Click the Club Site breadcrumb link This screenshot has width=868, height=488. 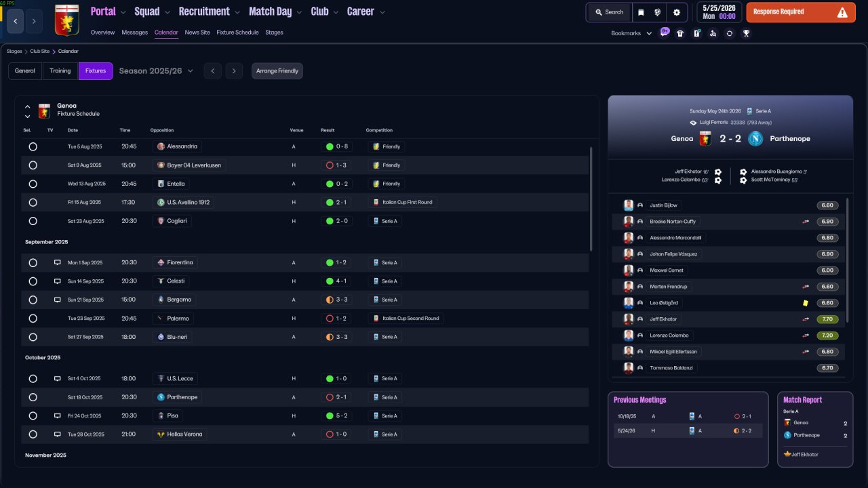click(x=39, y=52)
